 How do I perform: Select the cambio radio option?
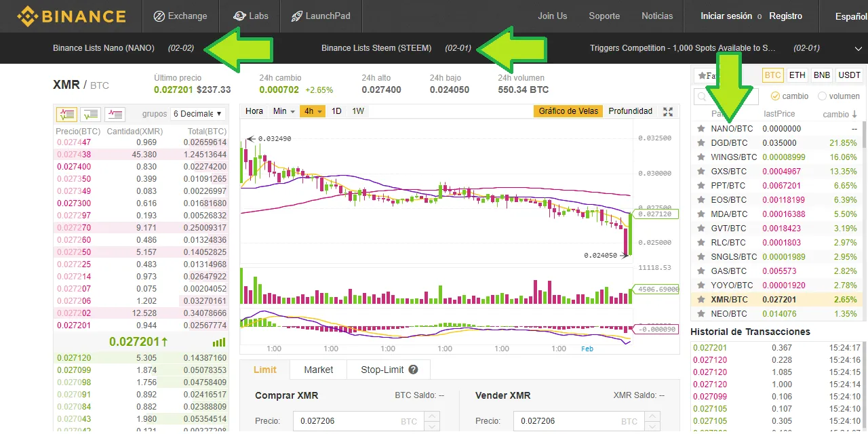point(776,96)
